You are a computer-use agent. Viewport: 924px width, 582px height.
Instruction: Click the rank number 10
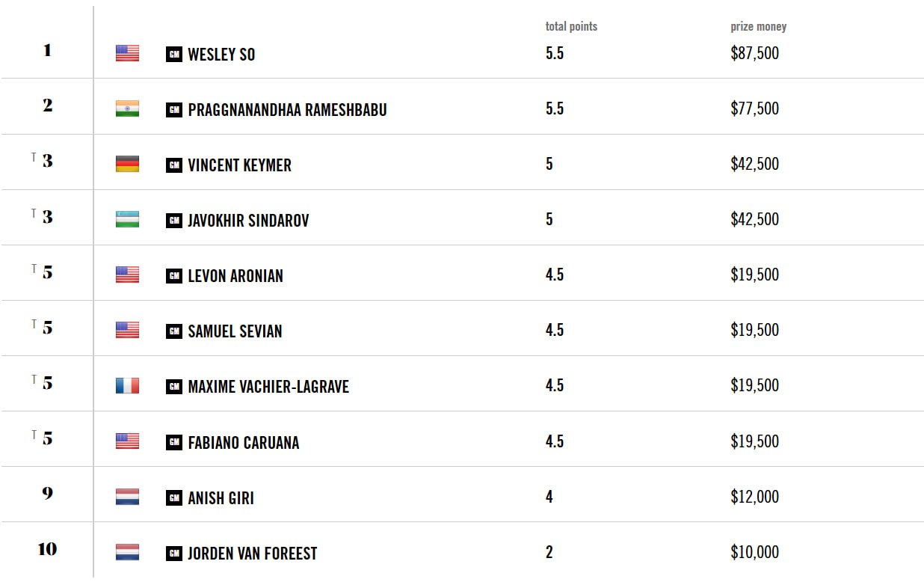pyautogui.click(x=47, y=549)
